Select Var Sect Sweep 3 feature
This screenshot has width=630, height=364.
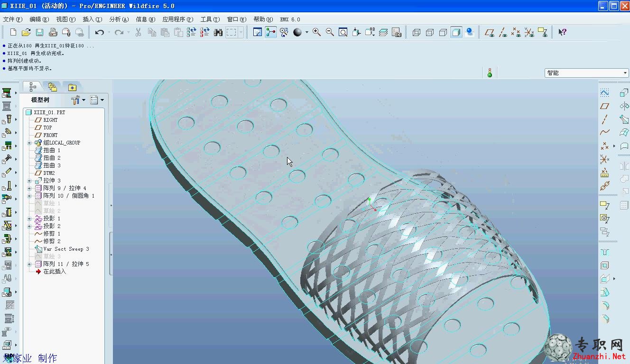[62, 249]
